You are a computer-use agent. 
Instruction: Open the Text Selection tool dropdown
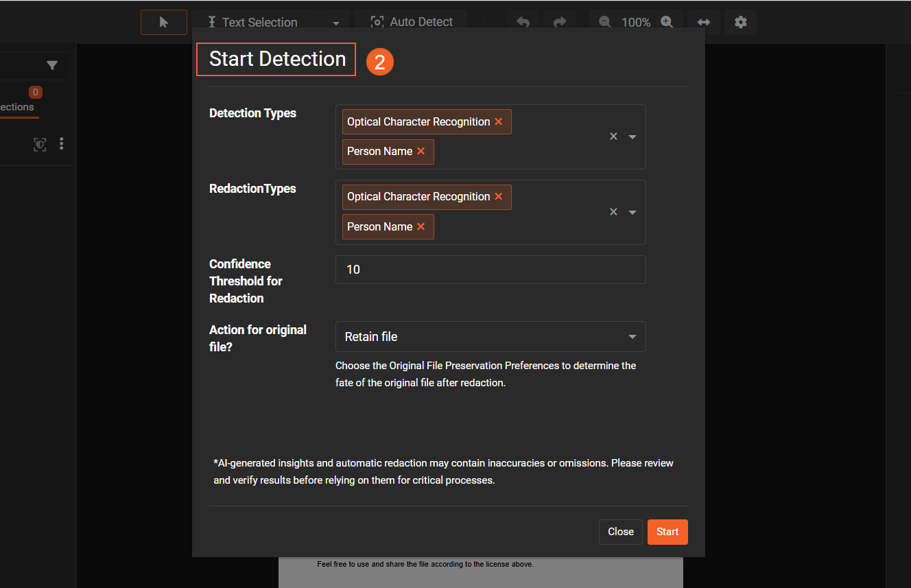[x=335, y=23]
